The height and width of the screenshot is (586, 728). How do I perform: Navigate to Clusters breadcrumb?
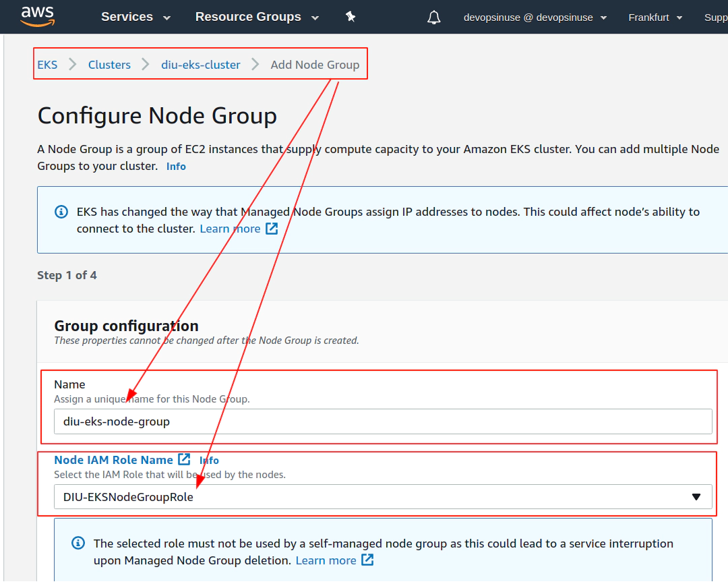pos(110,65)
